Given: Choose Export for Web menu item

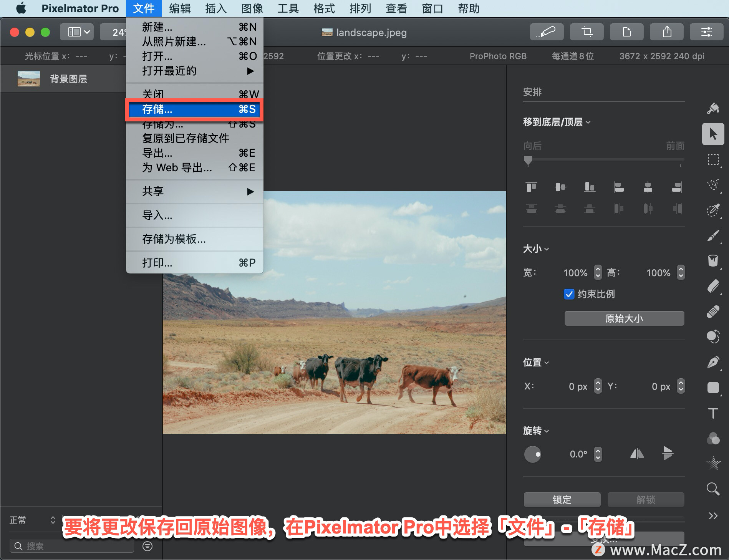Looking at the screenshot, I should click(195, 167).
